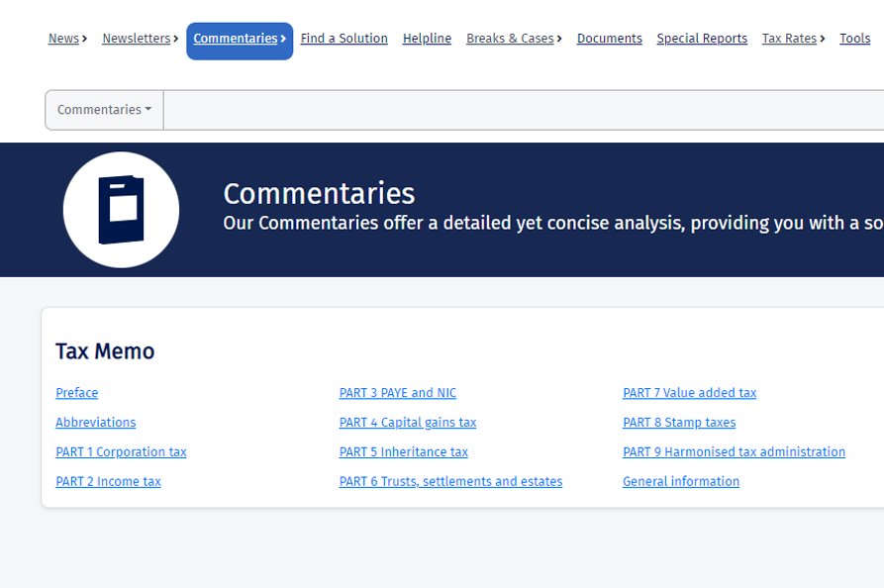Open Special Reports
This screenshot has width=884, height=588.
702,39
